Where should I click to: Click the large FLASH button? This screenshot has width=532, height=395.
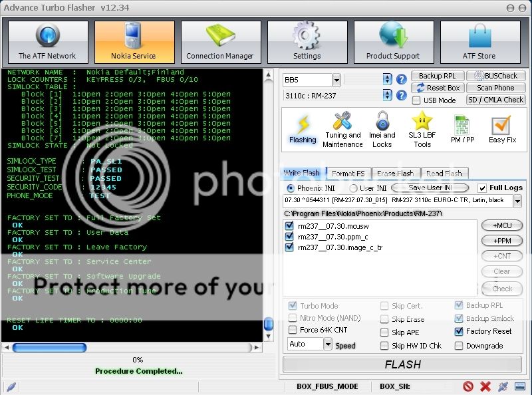click(x=402, y=364)
